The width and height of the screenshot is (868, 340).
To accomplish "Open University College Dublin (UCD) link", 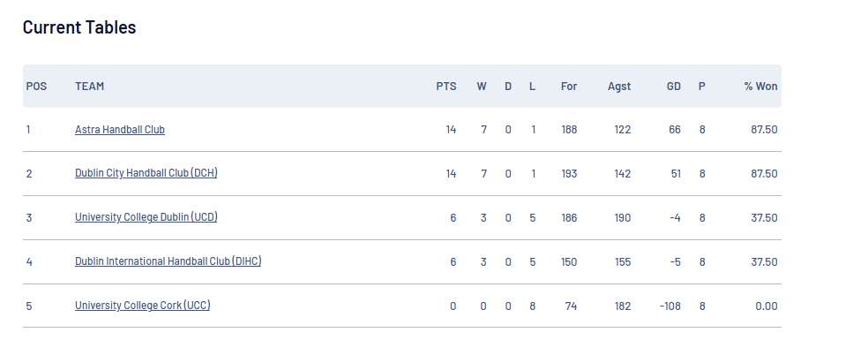I will point(146,217).
